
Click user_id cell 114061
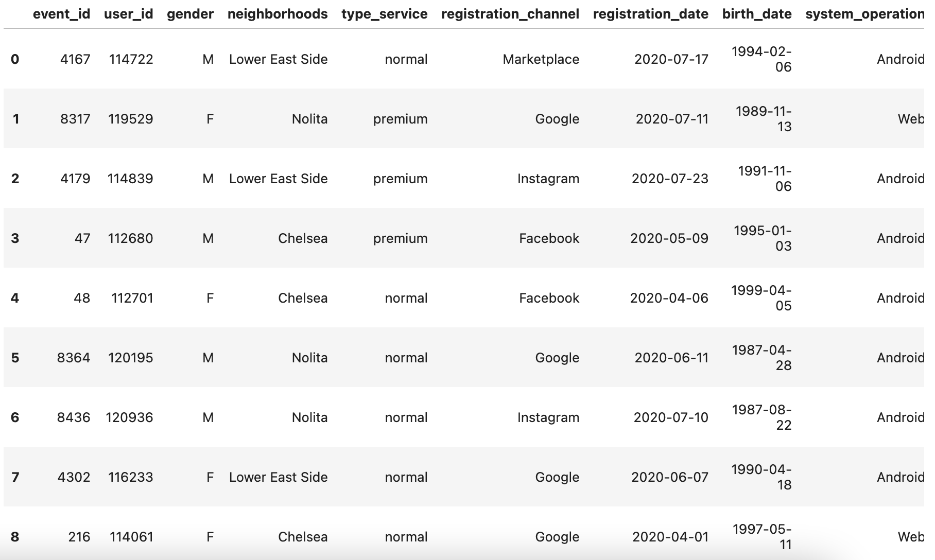(131, 537)
